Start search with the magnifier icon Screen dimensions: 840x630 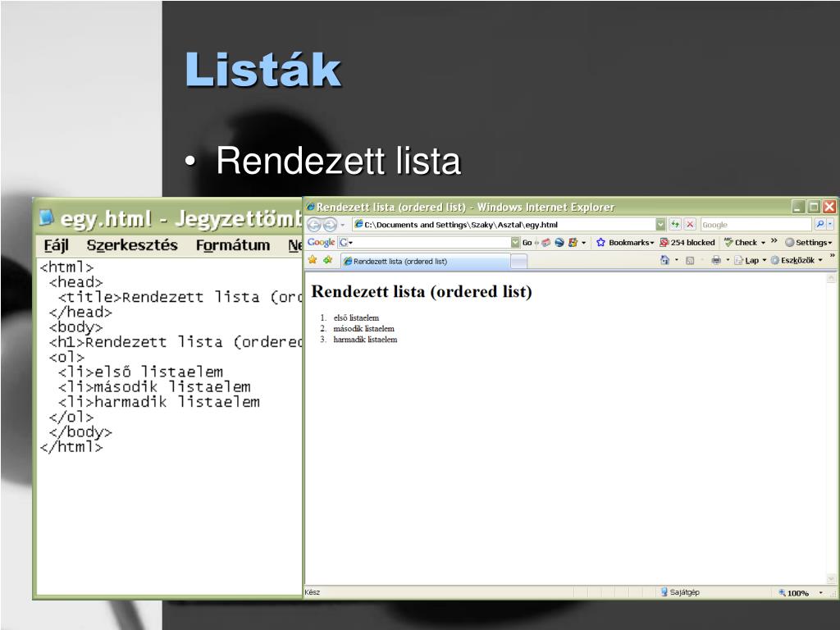point(819,225)
